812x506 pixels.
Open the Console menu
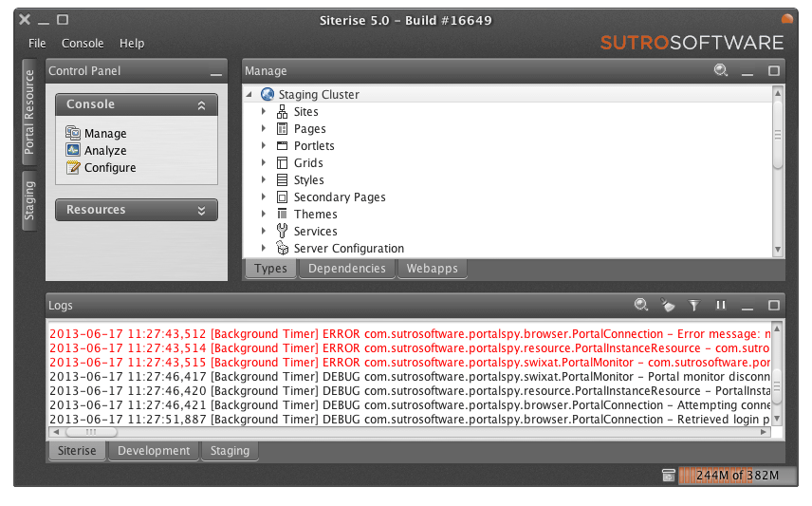point(83,44)
